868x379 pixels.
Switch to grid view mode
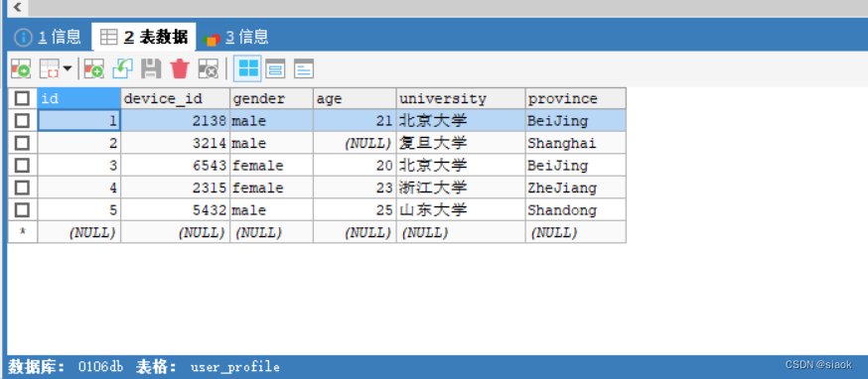click(247, 68)
